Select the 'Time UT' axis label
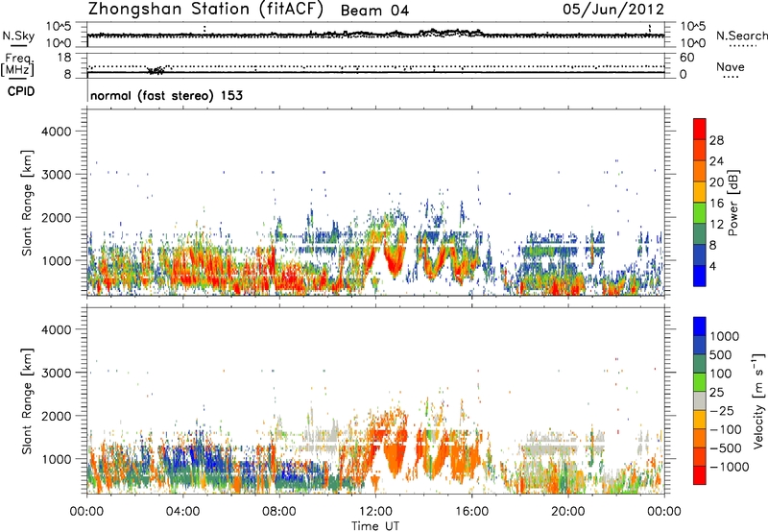 pos(375,525)
